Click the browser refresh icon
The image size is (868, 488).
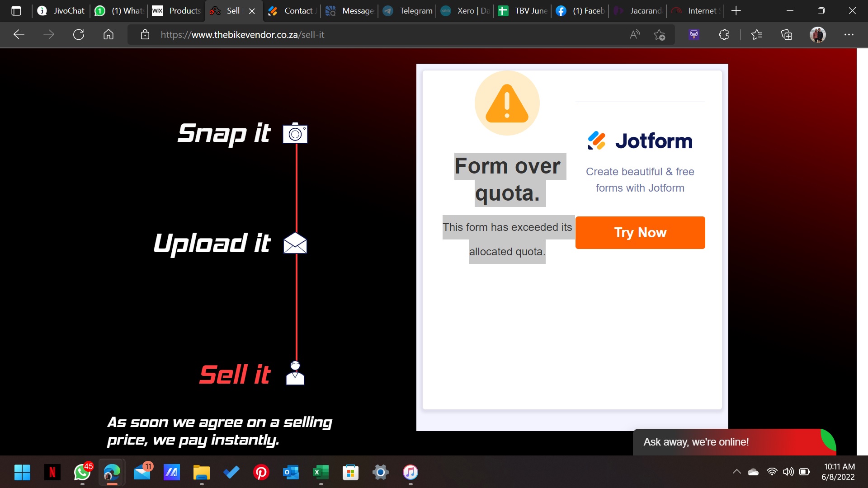tap(79, 34)
